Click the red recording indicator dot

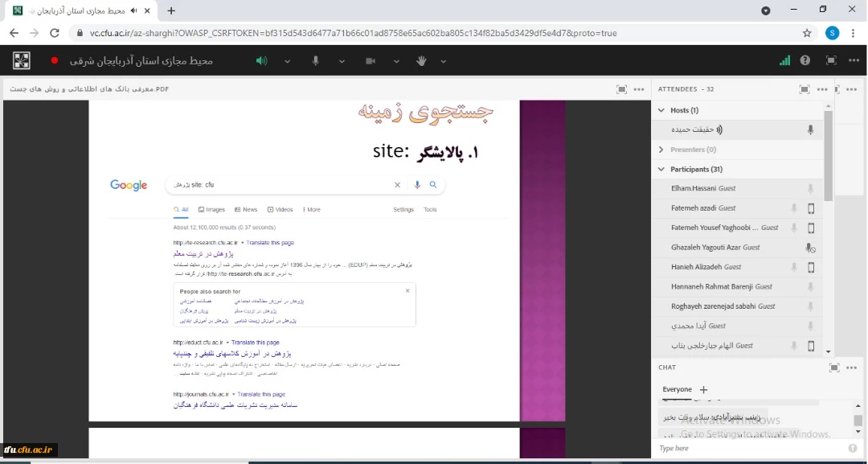(55, 60)
